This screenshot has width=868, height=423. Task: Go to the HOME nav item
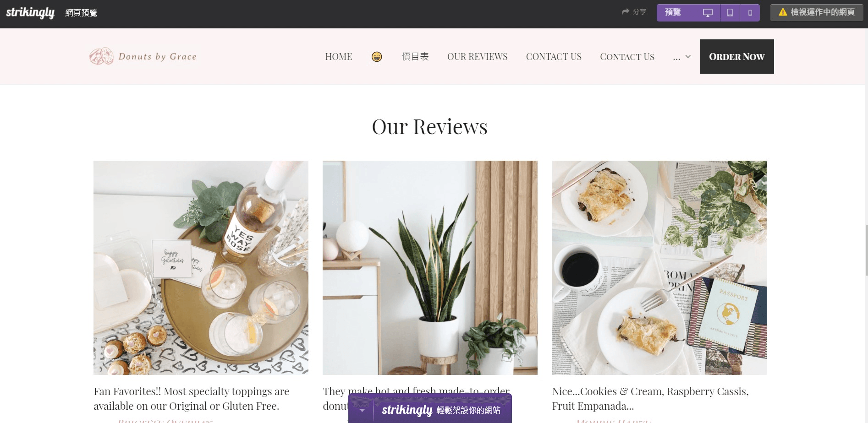pyautogui.click(x=339, y=57)
